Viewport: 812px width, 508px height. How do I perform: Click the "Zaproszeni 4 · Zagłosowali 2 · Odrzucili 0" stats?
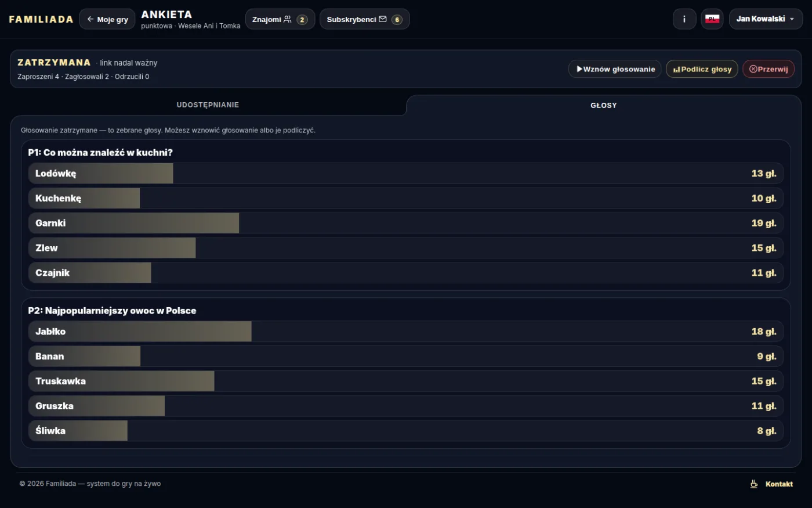coord(84,77)
